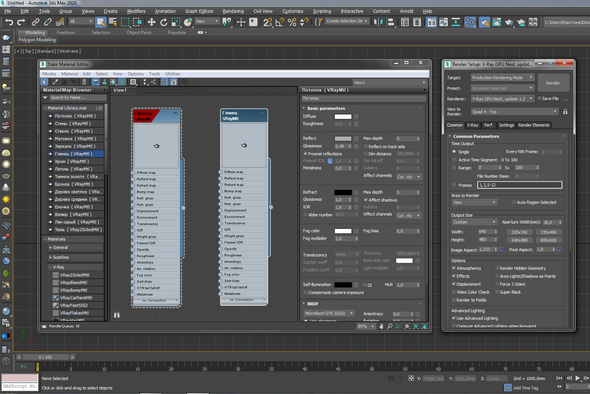Open the Rendering menu
The image size is (590, 394).
point(233,11)
